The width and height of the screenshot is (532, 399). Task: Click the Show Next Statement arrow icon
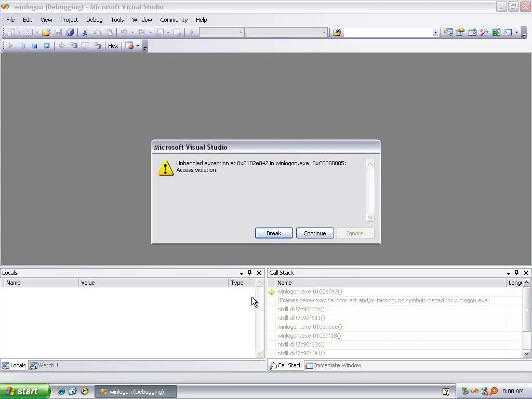61,46
